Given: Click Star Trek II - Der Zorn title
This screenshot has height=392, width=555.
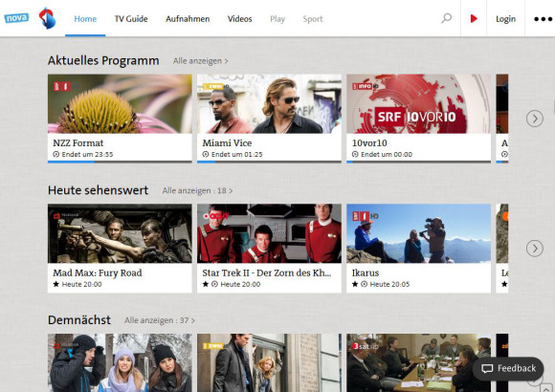Looking at the screenshot, I should 267,272.
